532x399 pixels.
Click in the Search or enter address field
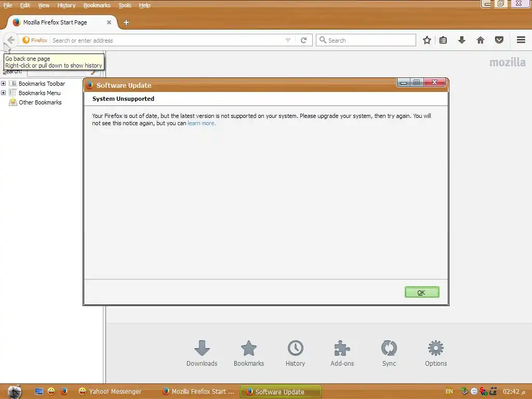coord(168,41)
